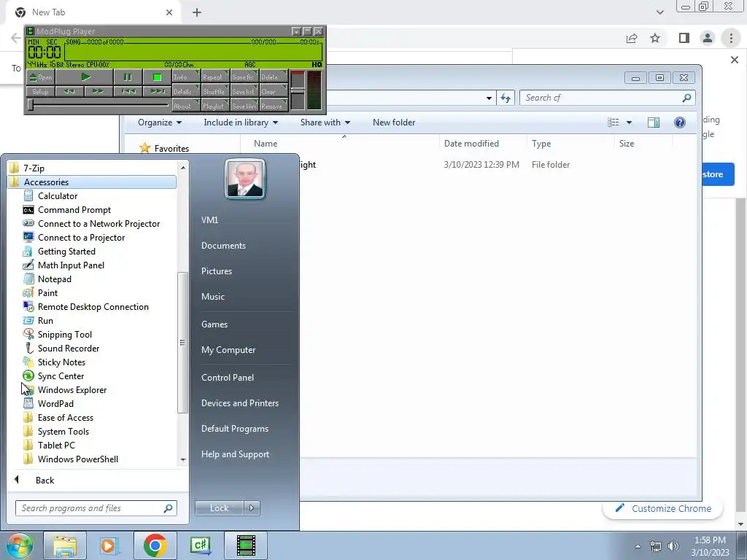Open Chrome from the taskbar
Image resolution: width=747 pixels, height=560 pixels.
[x=155, y=545]
